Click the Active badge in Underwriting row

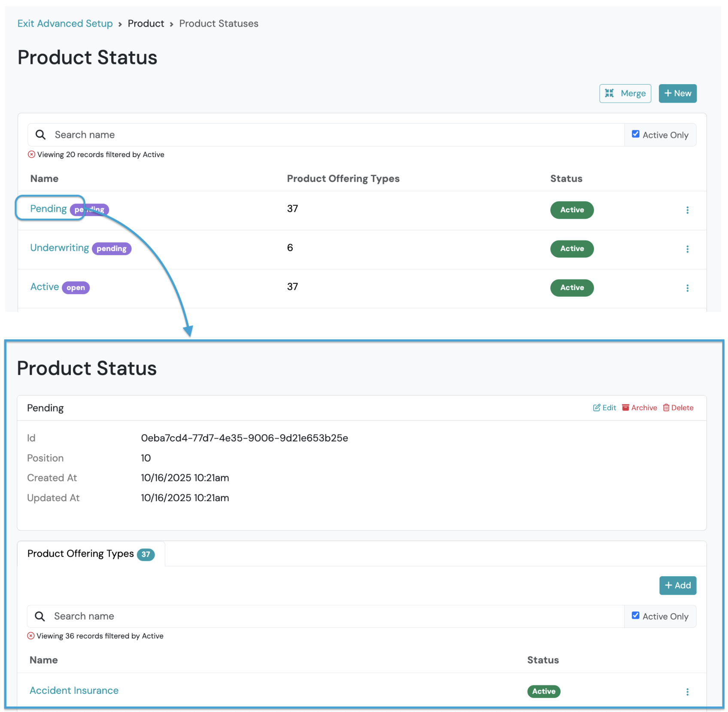[x=572, y=249]
